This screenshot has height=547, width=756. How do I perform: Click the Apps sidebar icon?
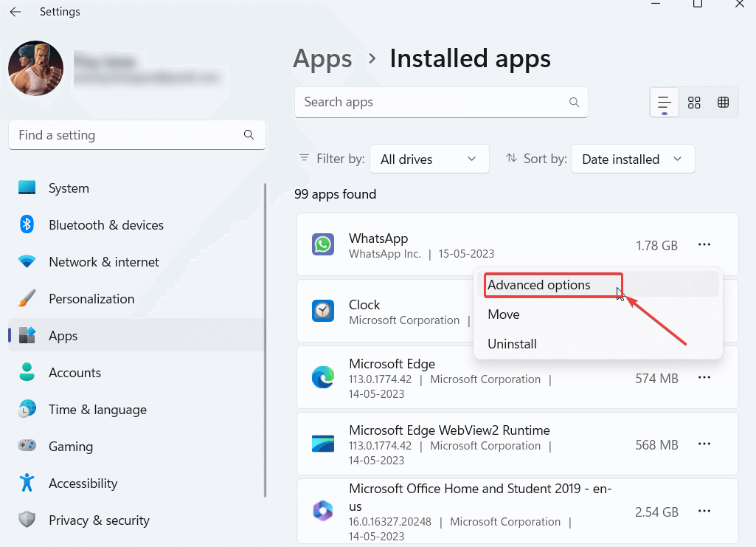click(27, 334)
